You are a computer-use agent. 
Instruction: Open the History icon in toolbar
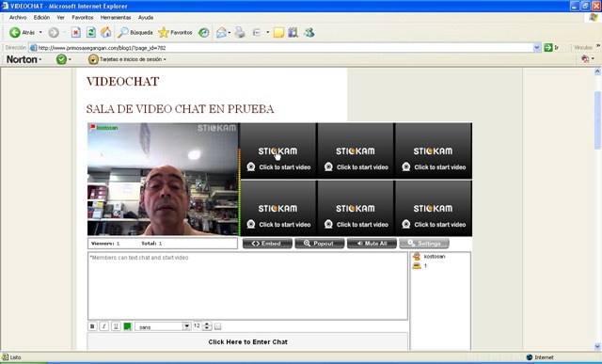click(203, 33)
